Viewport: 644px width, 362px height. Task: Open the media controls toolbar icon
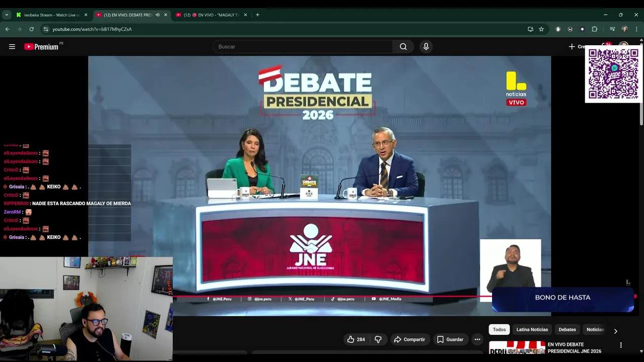point(612,29)
